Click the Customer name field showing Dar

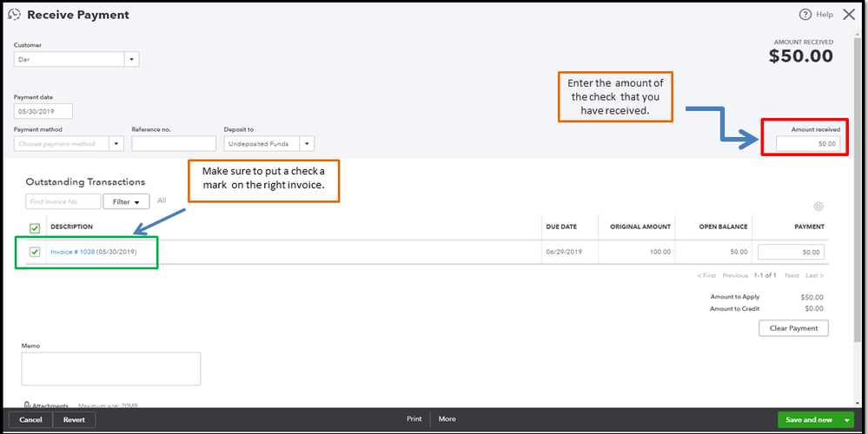[x=70, y=59]
